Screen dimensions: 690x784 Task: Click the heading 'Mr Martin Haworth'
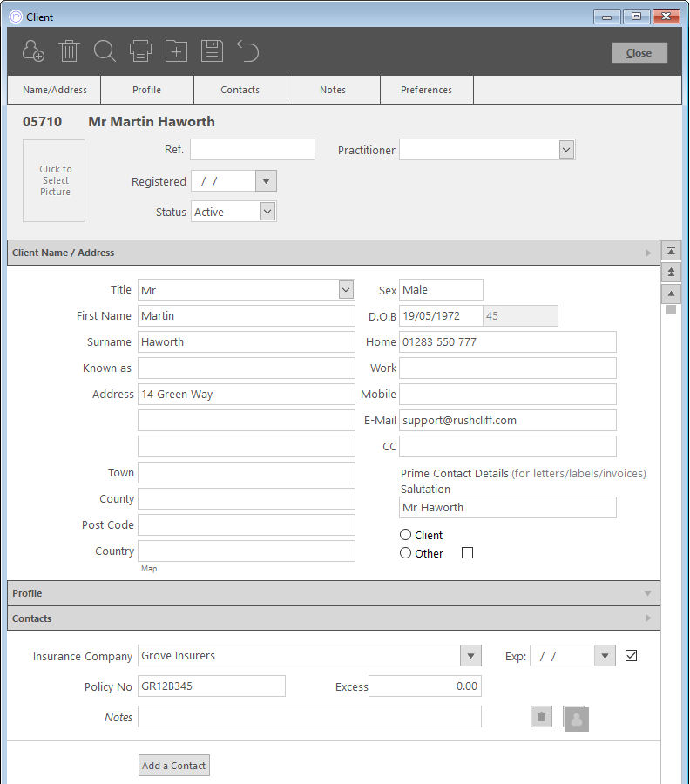click(152, 121)
